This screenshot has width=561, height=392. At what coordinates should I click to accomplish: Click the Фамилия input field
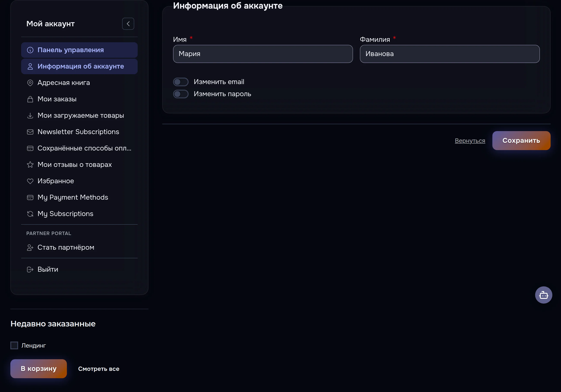(450, 54)
